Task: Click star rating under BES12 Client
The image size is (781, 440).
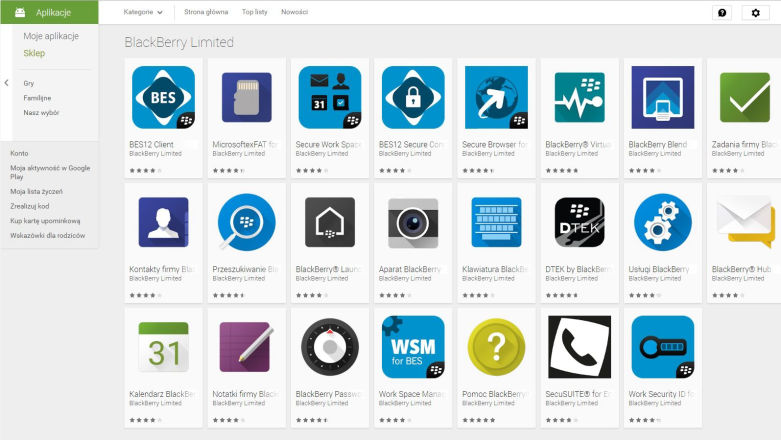Action: click(145, 170)
